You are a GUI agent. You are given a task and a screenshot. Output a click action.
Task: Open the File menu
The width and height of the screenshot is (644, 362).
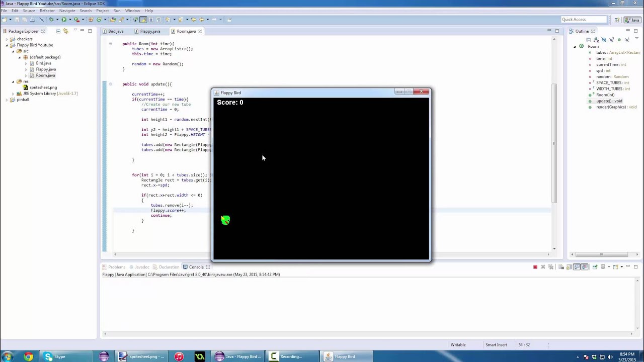point(4,11)
